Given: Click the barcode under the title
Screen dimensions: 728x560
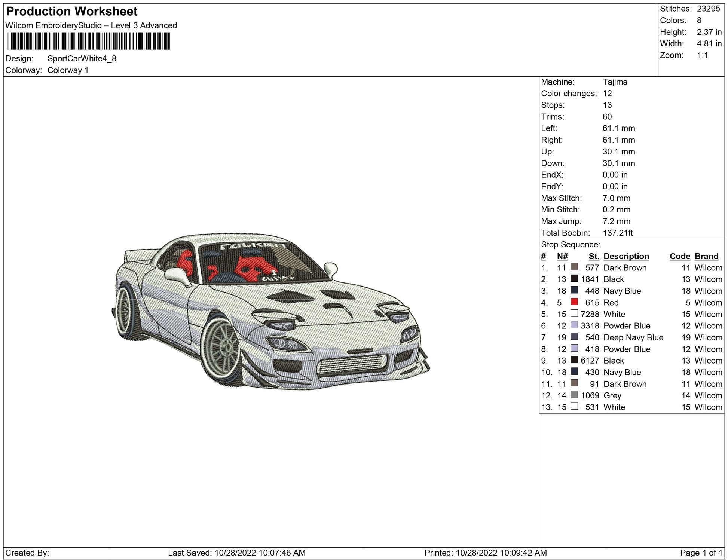Looking at the screenshot, I should [89, 41].
